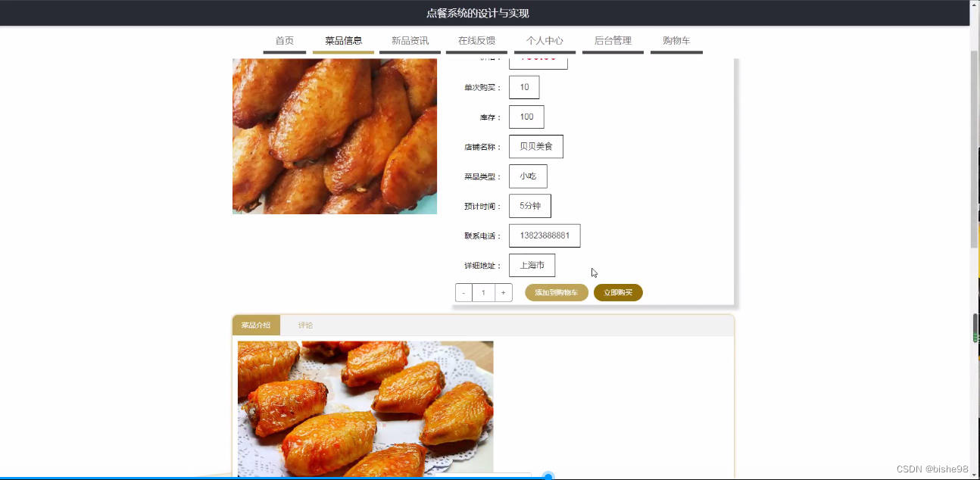Viewport: 980px width, 480px height.
Task: Decrease quantity with the minus stepper
Action: click(463, 291)
